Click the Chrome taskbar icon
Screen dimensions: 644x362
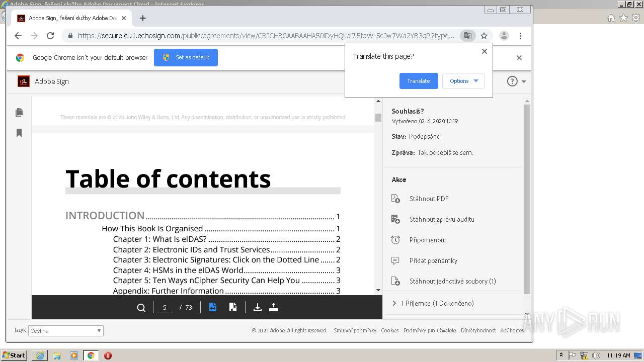tap(91, 355)
